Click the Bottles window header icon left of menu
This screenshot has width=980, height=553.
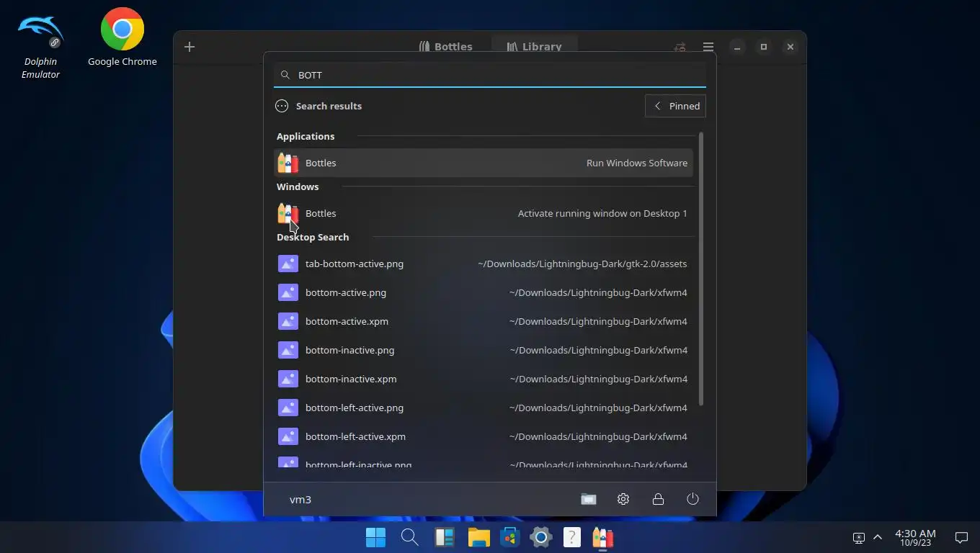point(680,47)
